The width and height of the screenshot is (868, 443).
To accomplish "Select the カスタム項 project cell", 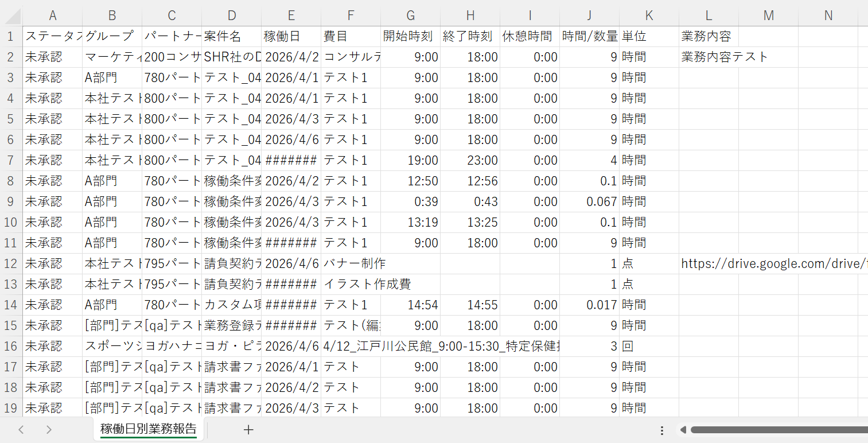I will click(x=232, y=305).
